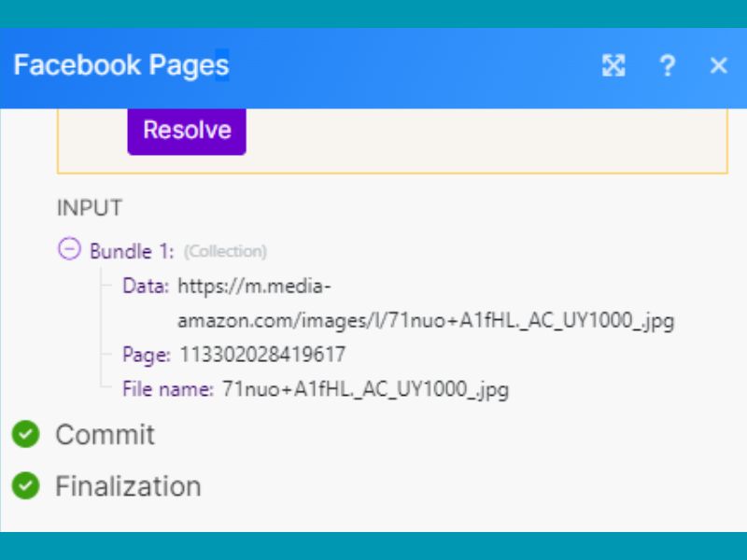
Task: Click the Data URL starting https://m.media-
Action: click(x=426, y=302)
